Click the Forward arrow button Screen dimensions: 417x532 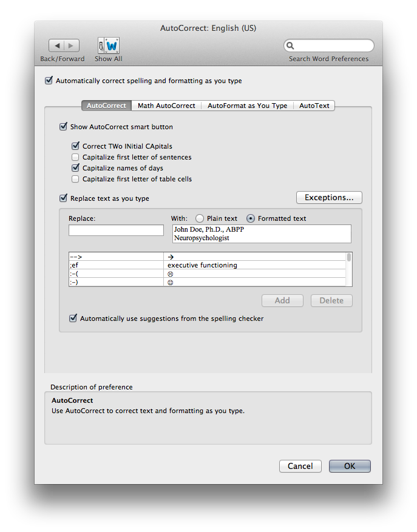coord(71,45)
